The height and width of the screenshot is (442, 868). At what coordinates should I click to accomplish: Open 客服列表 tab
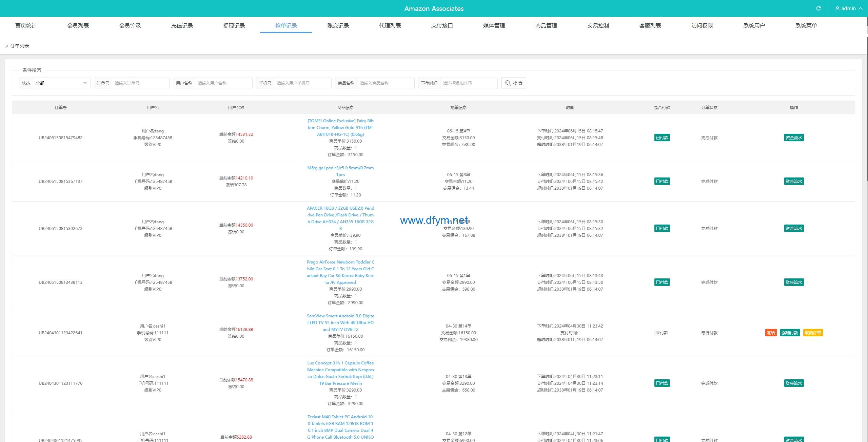click(x=650, y=25)
